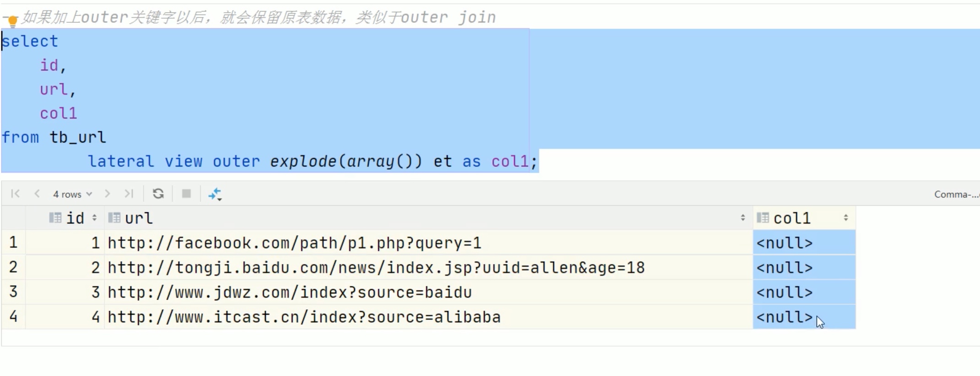Click the lightbulb intention icon
Viewport: 980px width, 376px height.
(x=13, y=21)
